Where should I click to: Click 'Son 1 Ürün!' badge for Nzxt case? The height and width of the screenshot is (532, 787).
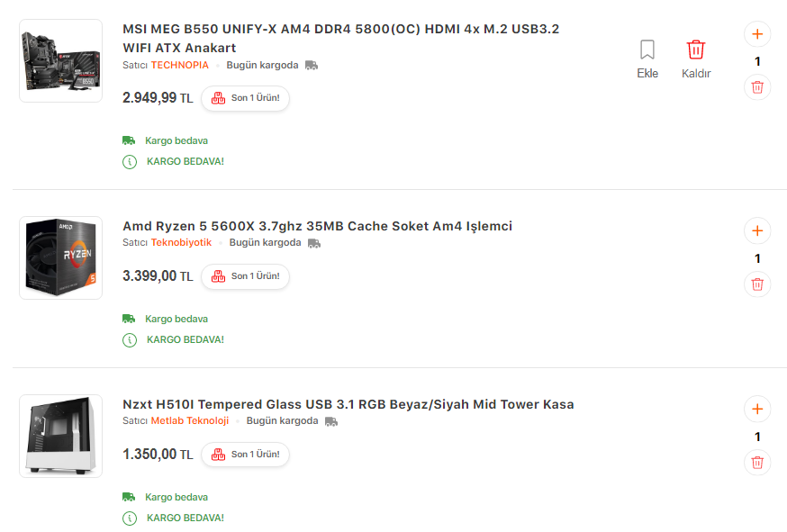246,455
